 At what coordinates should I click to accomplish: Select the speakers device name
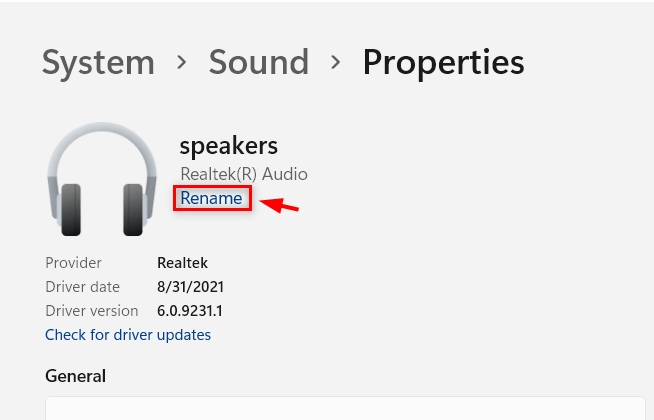(x=229, y=146)
